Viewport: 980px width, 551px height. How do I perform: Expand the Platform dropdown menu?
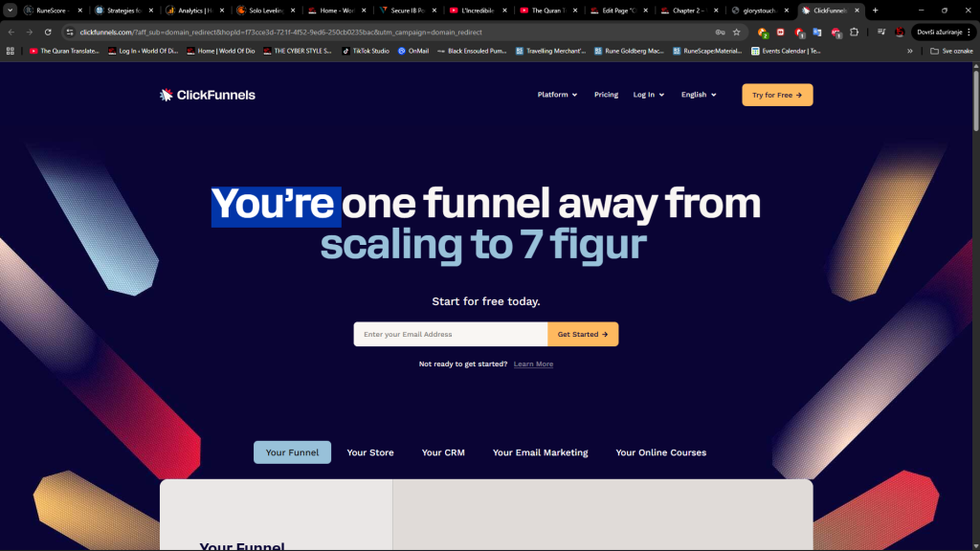(x=557, y=95)
